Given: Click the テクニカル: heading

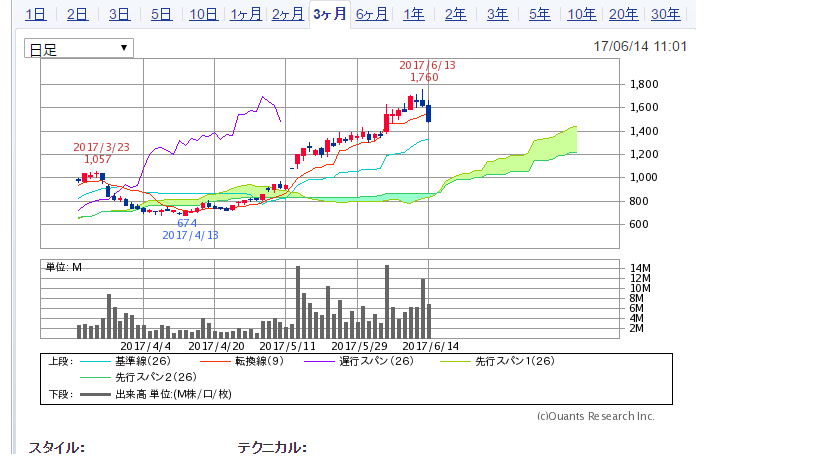Looking at the screenshot, I should tap(272, 448).
